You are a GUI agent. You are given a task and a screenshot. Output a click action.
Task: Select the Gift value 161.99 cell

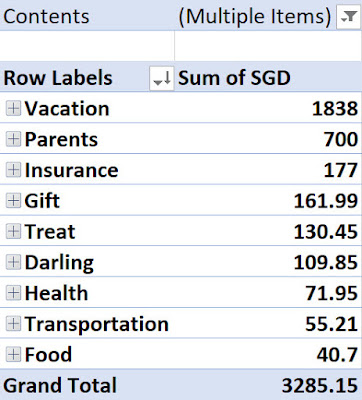click(x=268, y=200)
